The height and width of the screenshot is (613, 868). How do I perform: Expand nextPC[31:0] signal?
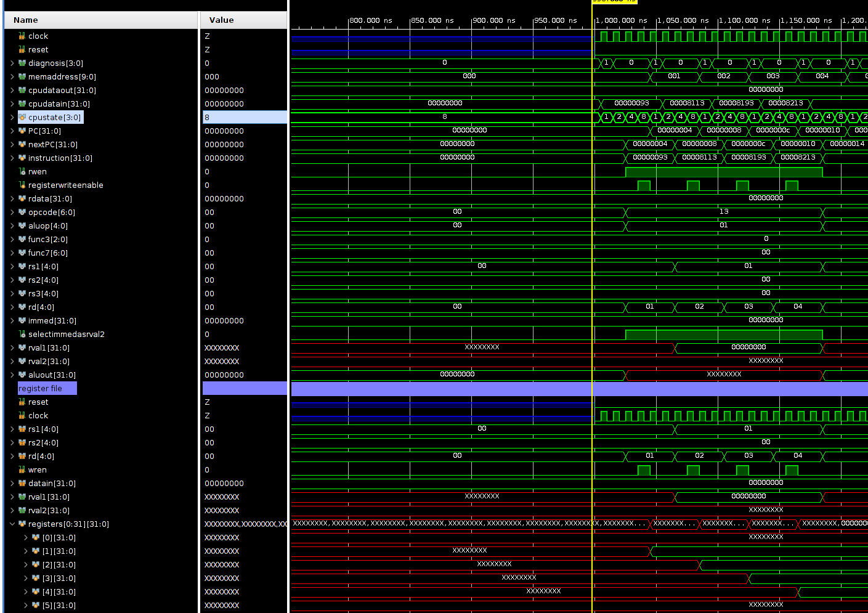click(x=12, y=144)
